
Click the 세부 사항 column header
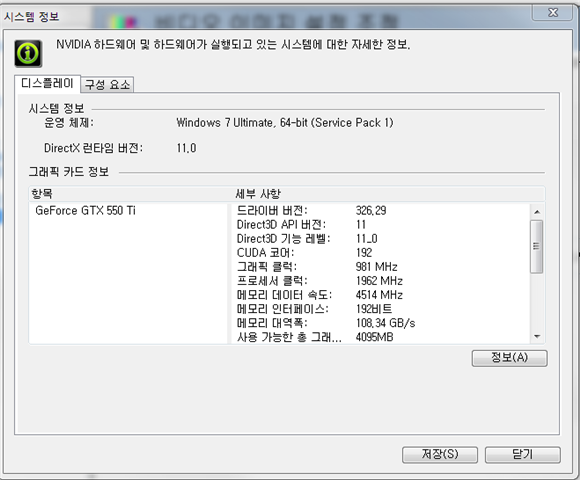pyautogui.click(x=388, y=194)
